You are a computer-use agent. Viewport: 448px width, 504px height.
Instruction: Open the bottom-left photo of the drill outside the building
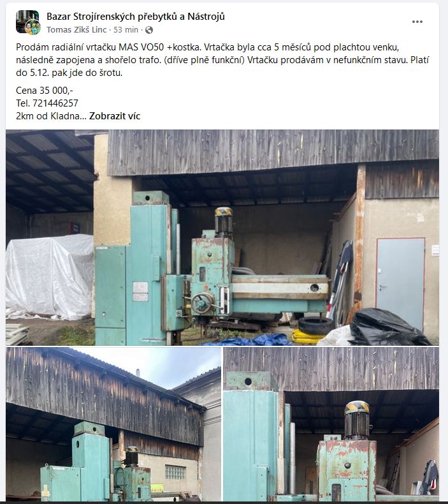point(113,424)
